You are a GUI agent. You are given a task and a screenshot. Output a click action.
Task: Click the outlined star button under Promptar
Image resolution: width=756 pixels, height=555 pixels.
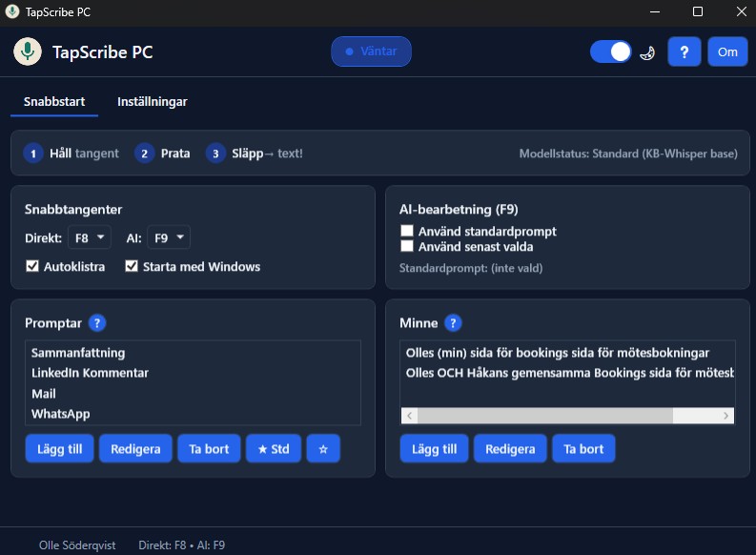pos(322,448)
